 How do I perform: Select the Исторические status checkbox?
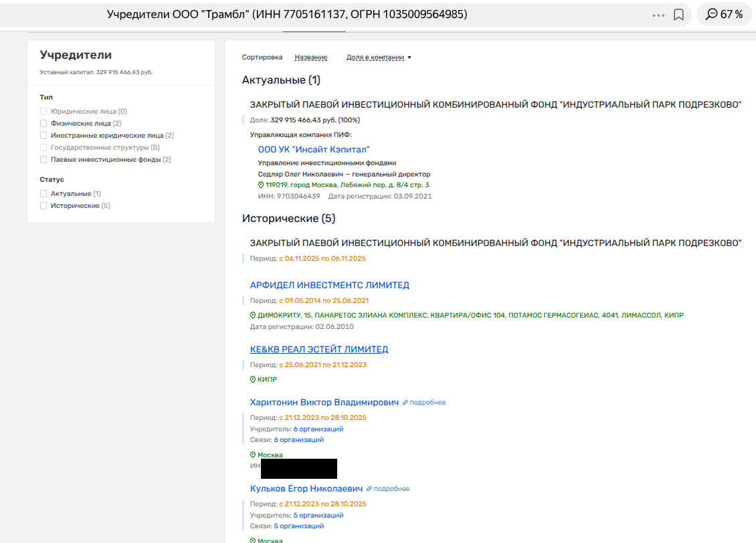click(x=43, y=206)
